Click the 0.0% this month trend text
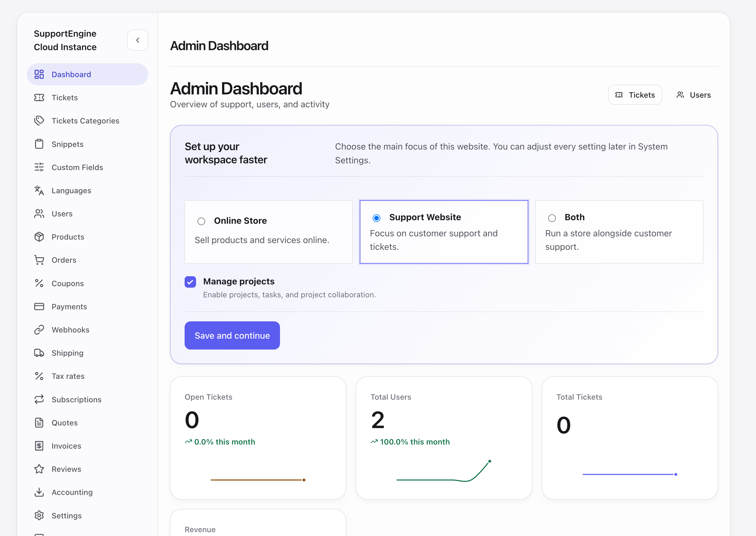 (x=225, y=442)
